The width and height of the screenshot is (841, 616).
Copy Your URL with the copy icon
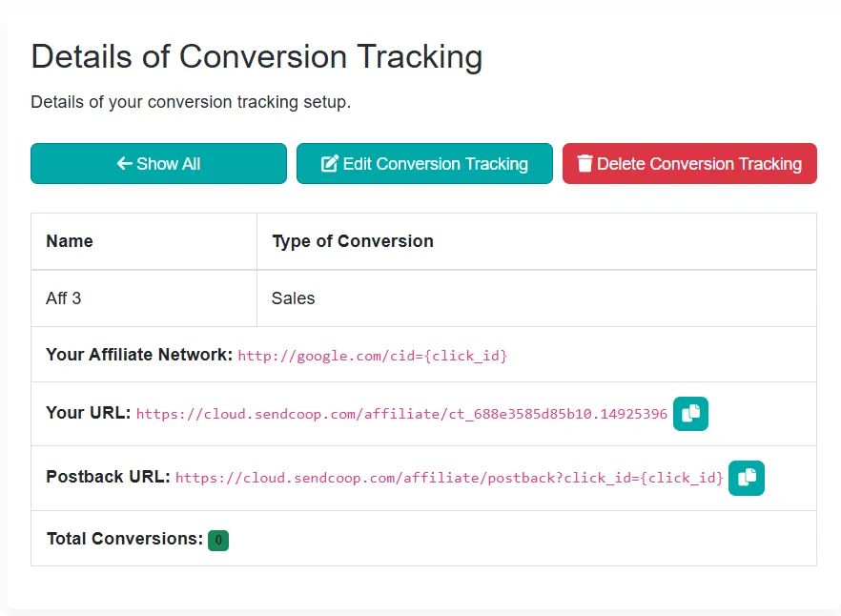[x=690, y=414]
